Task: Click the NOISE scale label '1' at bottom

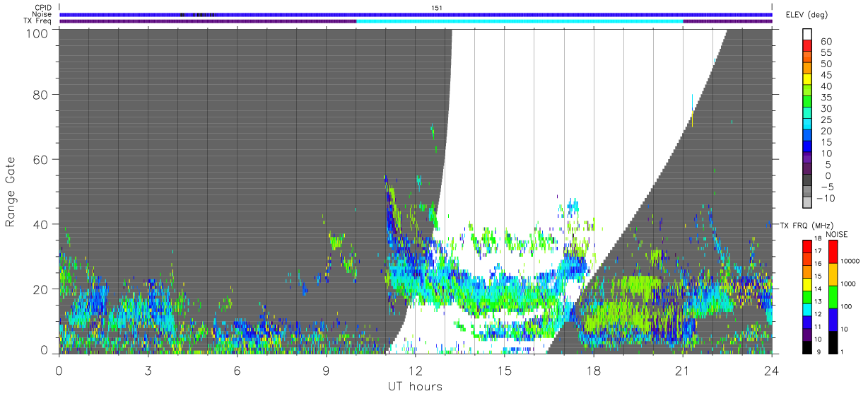Action: click(x=842, y=351)
